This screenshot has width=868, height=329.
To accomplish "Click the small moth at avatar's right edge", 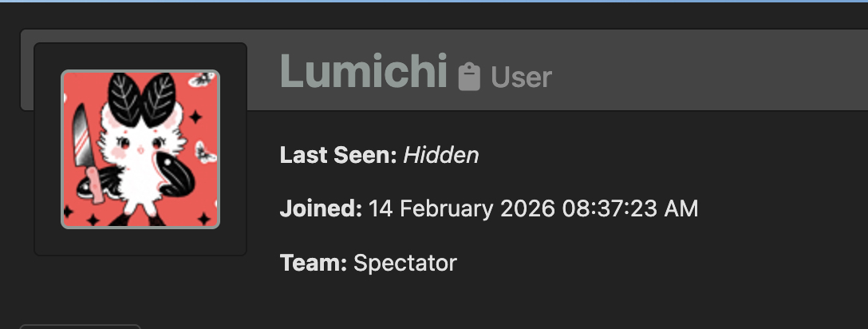I will coord(206,152).
